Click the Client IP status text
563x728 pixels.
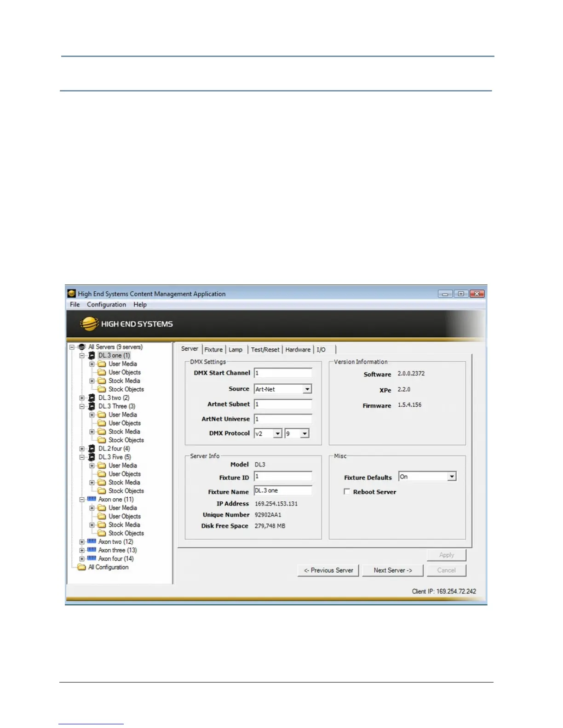tap(444, 591)
